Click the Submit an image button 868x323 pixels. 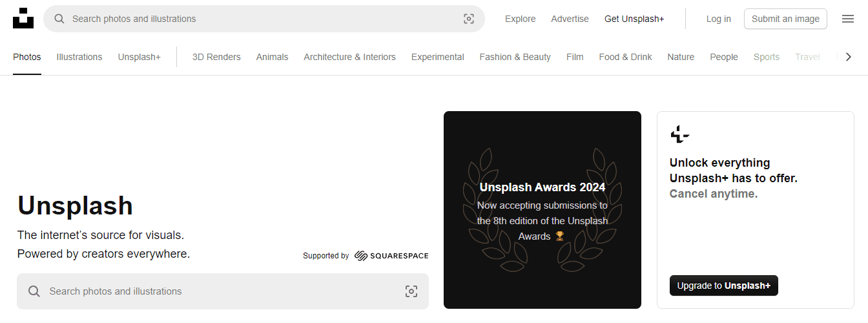[785, 19]
